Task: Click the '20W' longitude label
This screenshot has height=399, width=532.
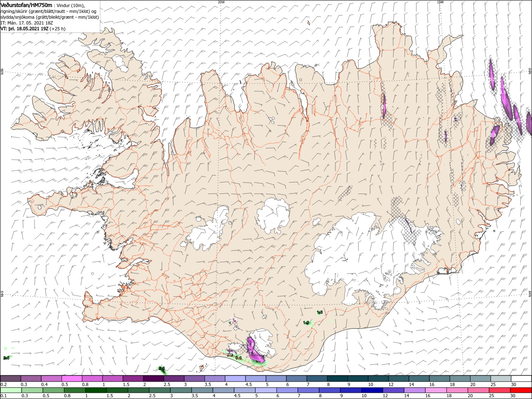Action: (x=221, y=2)
